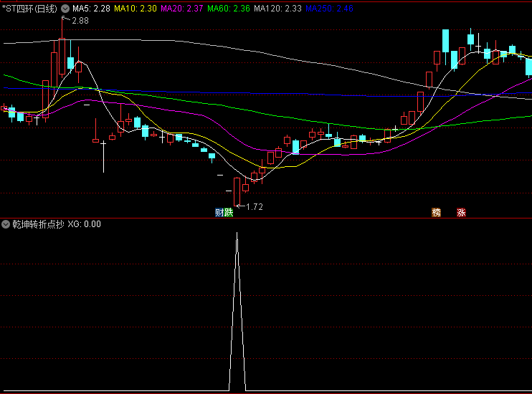Click the MA20: 2.37 label
Viewport: 532px width, 394px height.
coord(182,9)
